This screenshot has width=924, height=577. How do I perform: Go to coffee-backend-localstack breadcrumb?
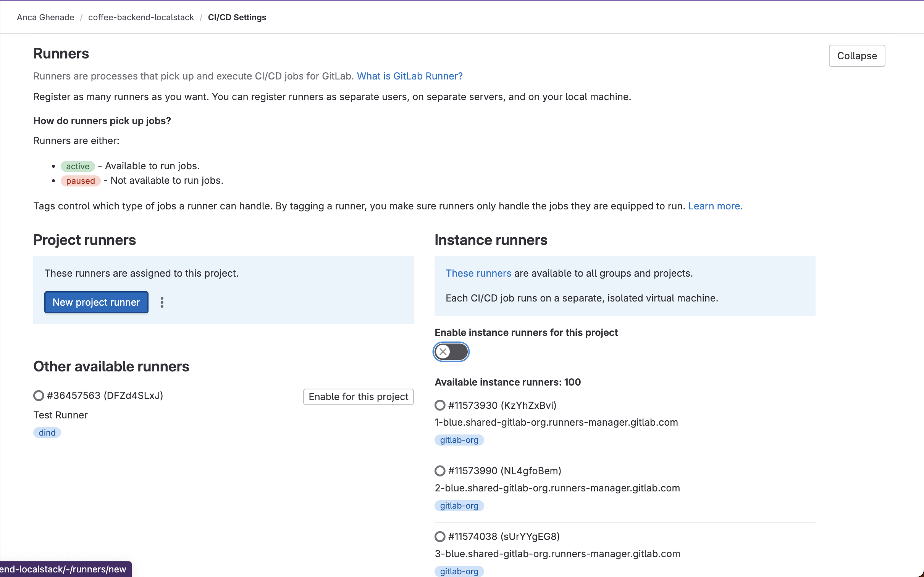[x=141, y=17]
